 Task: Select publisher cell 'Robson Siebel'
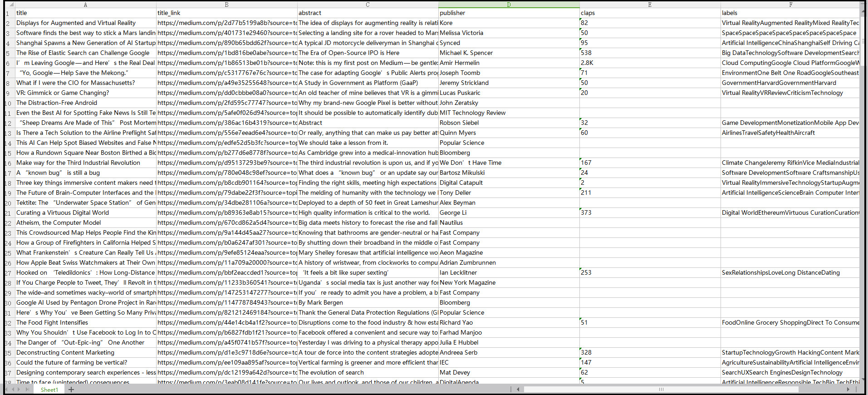point(509,123)
